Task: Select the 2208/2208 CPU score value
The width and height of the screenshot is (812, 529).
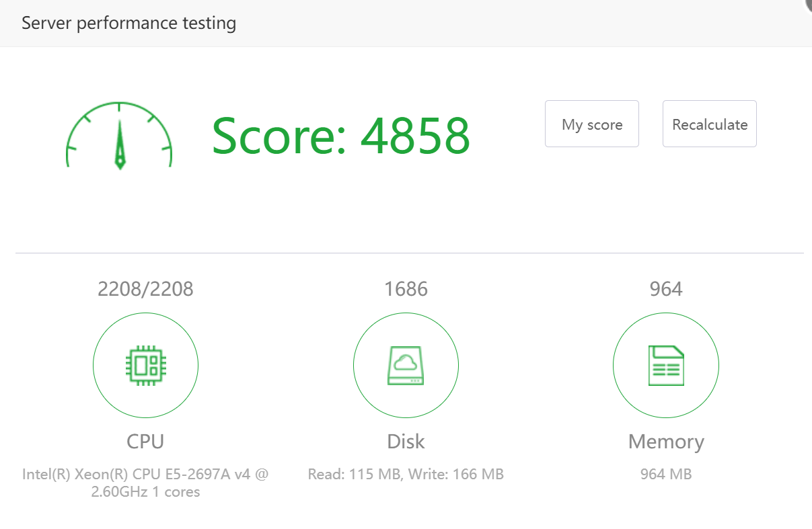Action: pos(145,289)
